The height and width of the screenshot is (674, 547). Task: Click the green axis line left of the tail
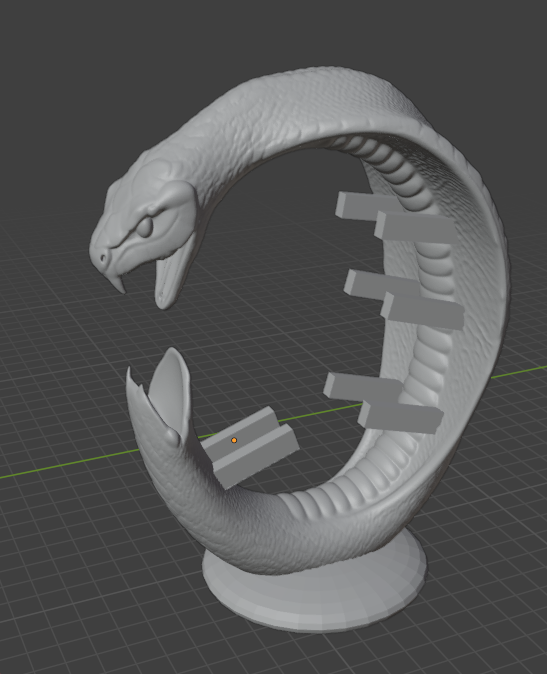[69, 465]
